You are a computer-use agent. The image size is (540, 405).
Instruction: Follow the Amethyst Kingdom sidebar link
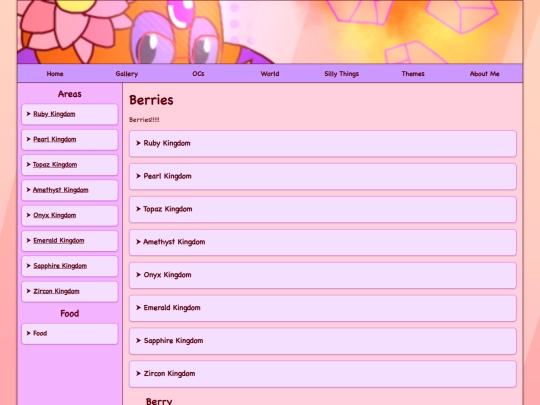click(x=60, y=190)
